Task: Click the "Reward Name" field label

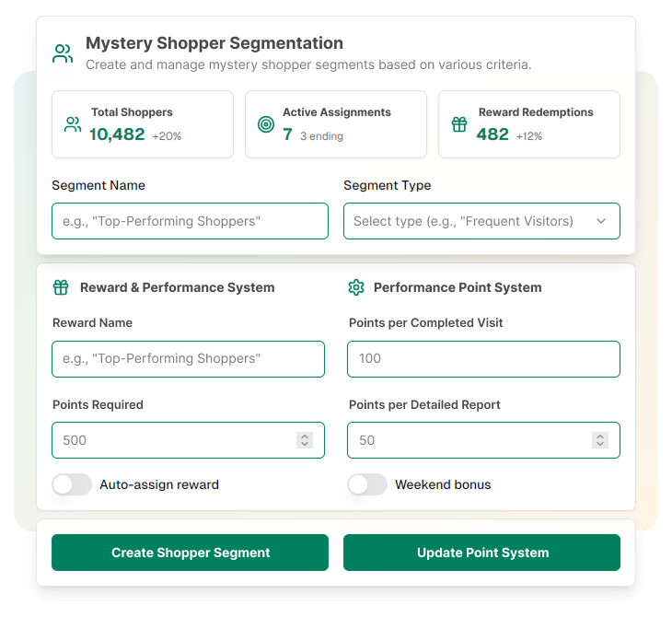Action: point(92,323)
